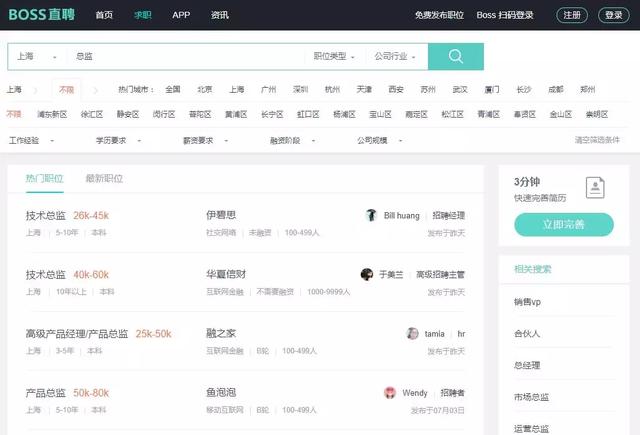Search related term 销售vp
Viewport: 640px width, 435px height.
527,302
